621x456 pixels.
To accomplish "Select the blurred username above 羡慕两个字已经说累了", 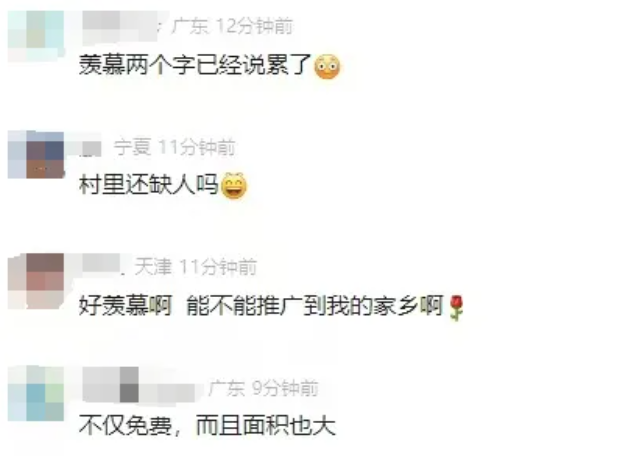I will [120, 27].
